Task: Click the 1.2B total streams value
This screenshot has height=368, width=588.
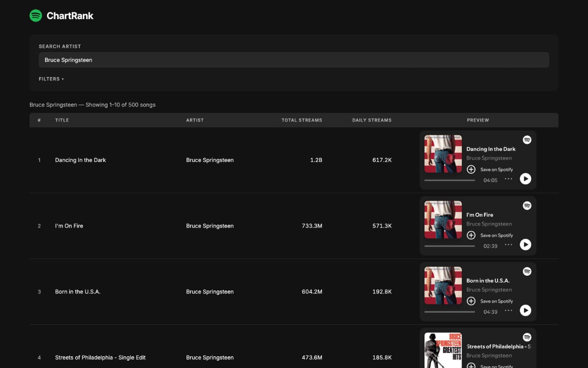Action: [x=316, y=160]
